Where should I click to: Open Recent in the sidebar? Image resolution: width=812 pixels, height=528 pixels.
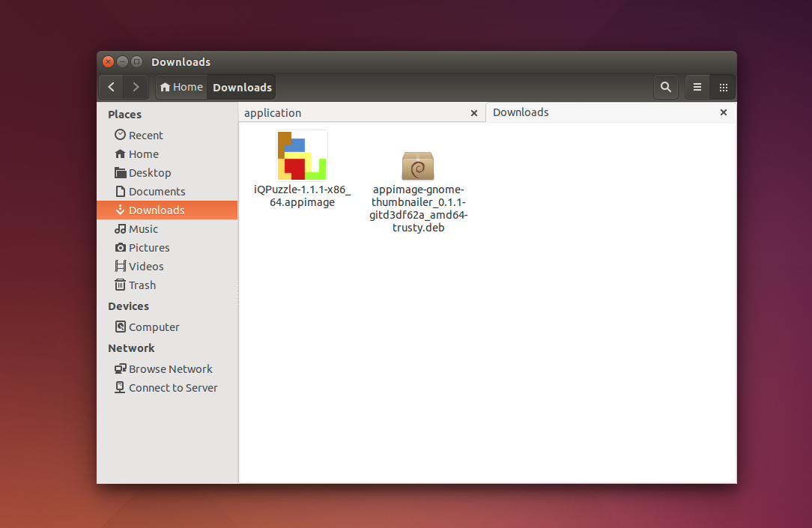pyautogui.click(x=167, y=135)
